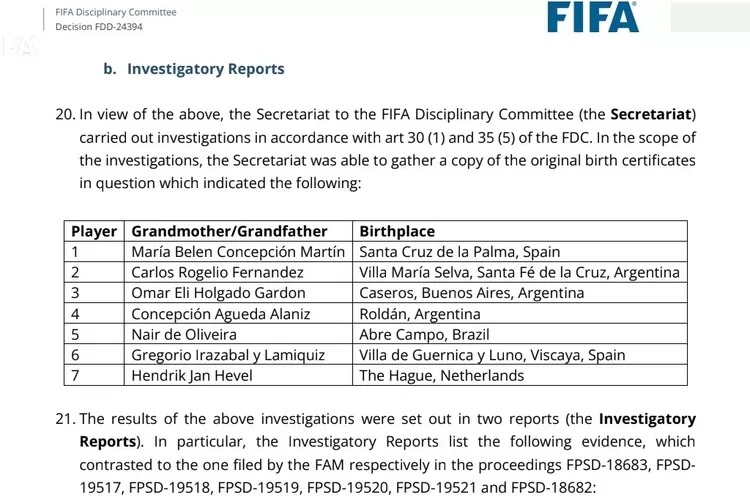Click the 'Nair de Oliveira' cell
750x500 pixels.
pyautogui.click(x=186, y=334)
